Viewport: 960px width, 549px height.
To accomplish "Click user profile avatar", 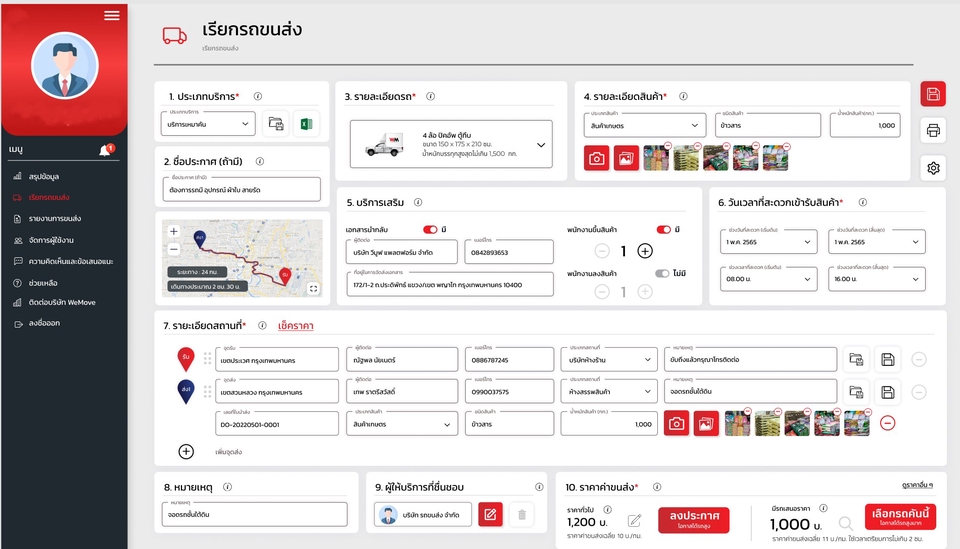I will (65, 65).
